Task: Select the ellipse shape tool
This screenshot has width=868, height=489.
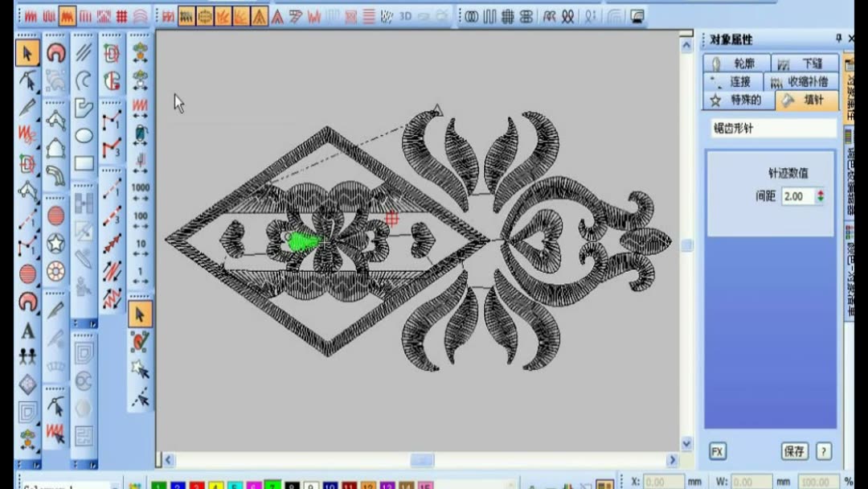Action: point(84,136)
